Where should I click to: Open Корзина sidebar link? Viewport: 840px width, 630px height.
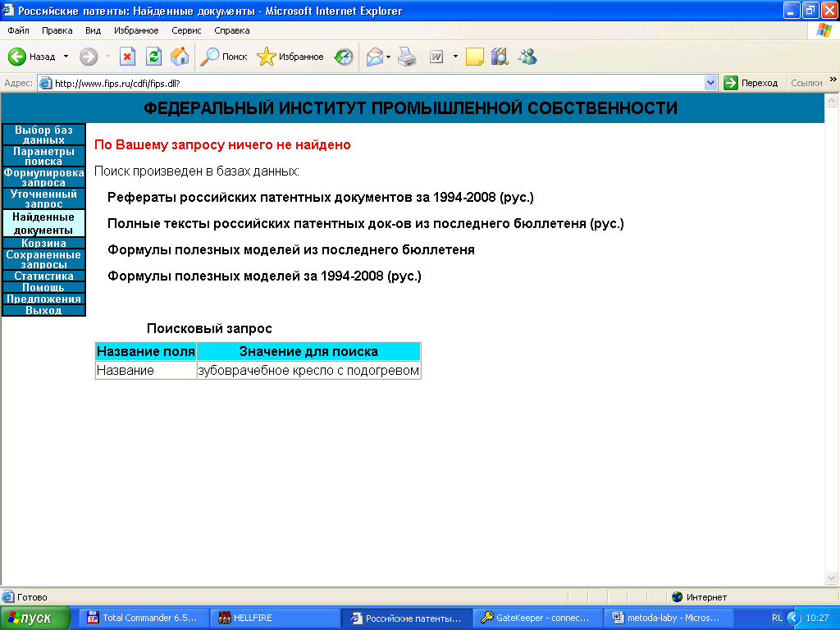(43, 243)
